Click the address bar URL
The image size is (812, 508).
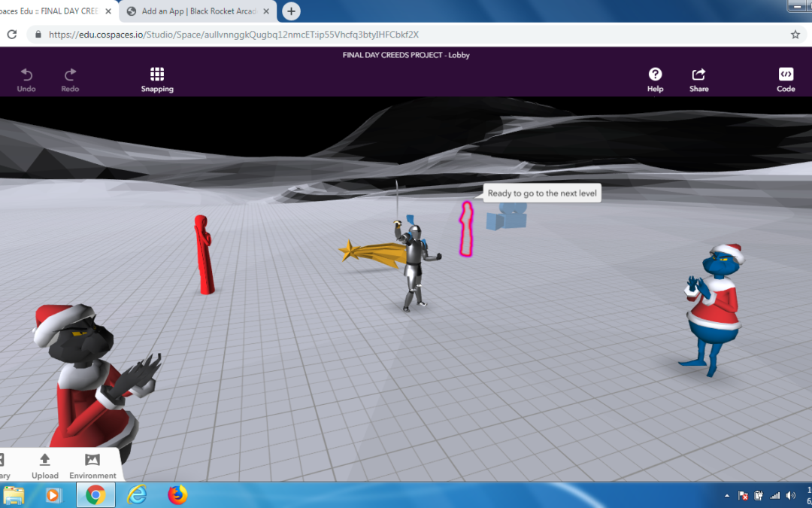tap(234, 35)
